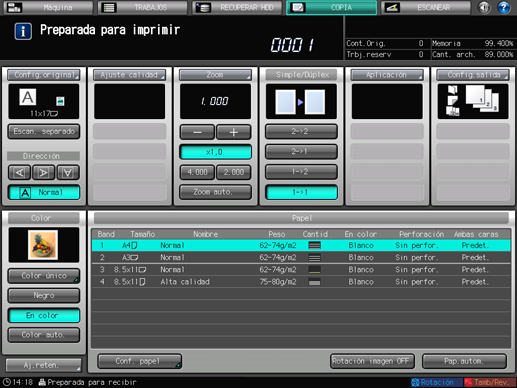Select 2.000 zoom preset
This screenshot has width=517, height=388.
pos(234,172)
